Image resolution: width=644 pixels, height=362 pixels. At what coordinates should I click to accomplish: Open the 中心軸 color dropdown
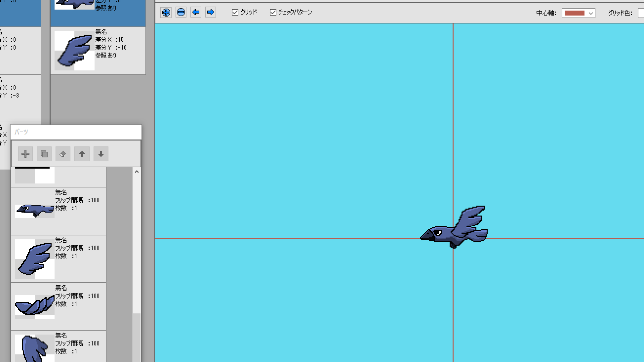[591, 13]
